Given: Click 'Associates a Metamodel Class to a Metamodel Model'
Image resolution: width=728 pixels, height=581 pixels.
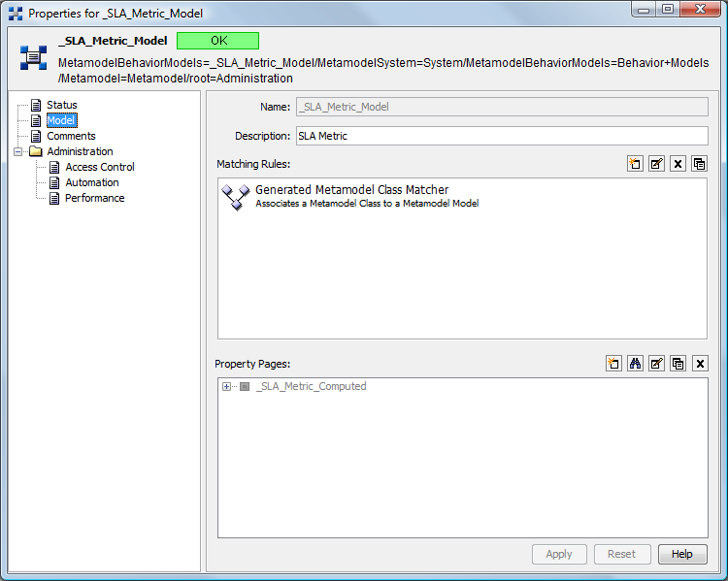Looking at the screenshot, I should pos(367,204).
